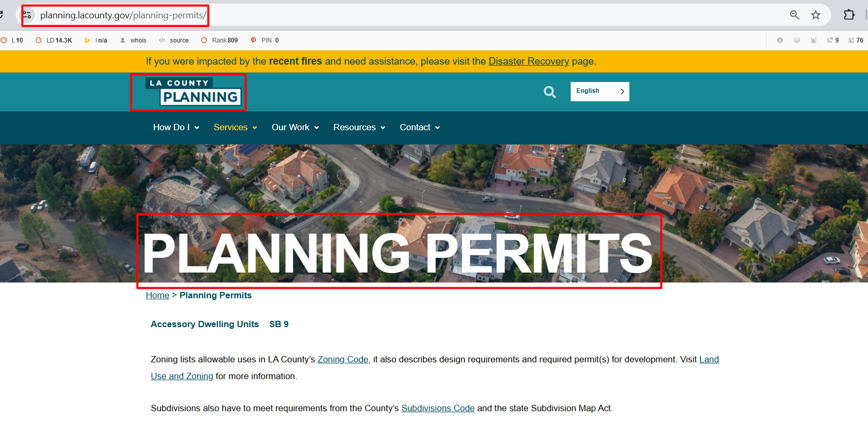868x439 pixels.
Task: Click the page reload icon
Action: click(x=2, y=15)
